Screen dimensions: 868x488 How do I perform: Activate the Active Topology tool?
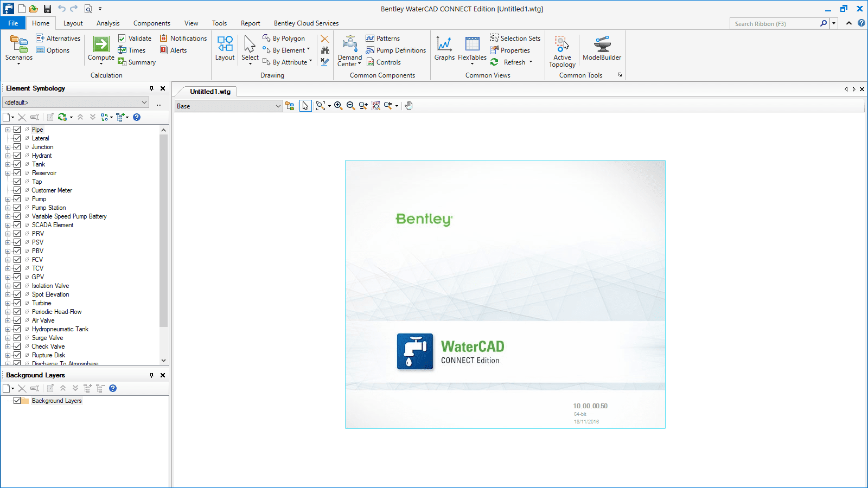coord(561,49)
